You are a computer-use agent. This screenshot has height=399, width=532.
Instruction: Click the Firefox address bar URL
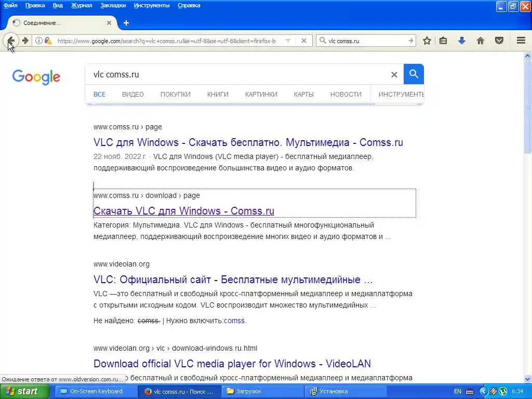167,41
